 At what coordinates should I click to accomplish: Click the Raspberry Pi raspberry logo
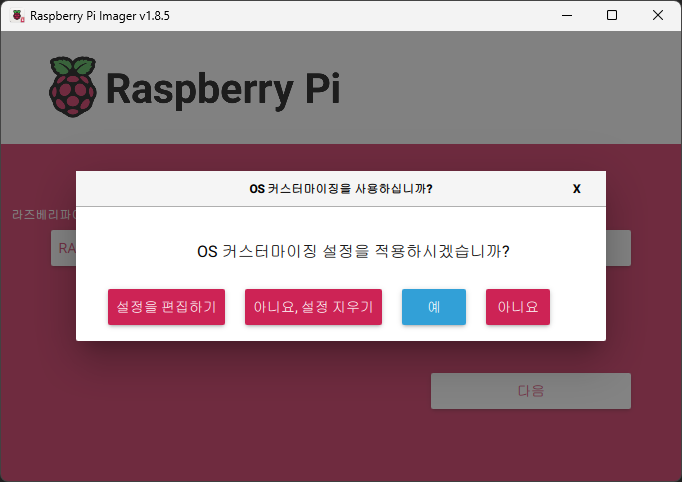72,87
